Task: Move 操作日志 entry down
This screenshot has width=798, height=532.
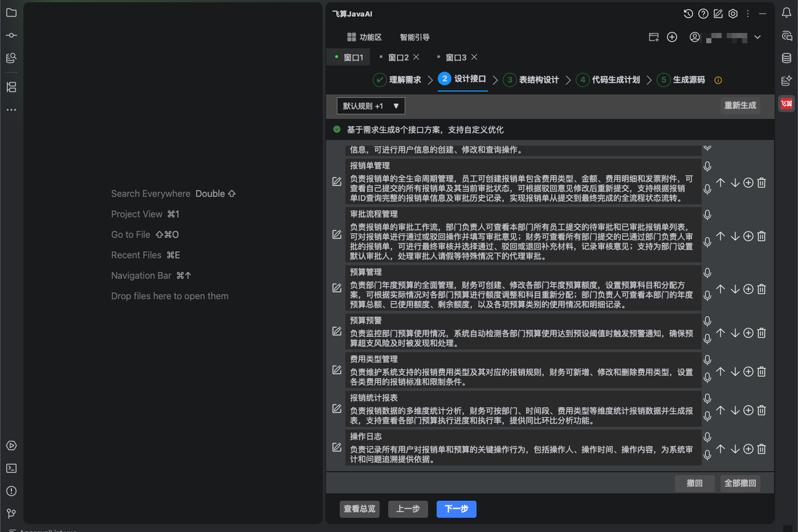Action: [735, 449]
